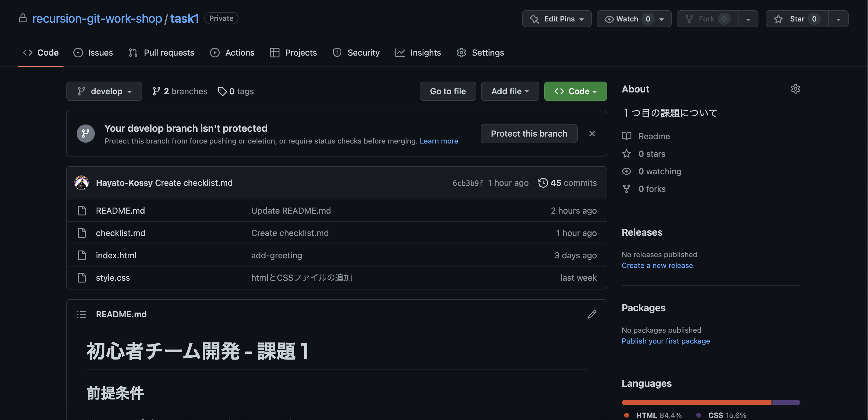Open the develop branch selector
The image size is (868, 420).
pyautogui.click(x=104, y=91)
